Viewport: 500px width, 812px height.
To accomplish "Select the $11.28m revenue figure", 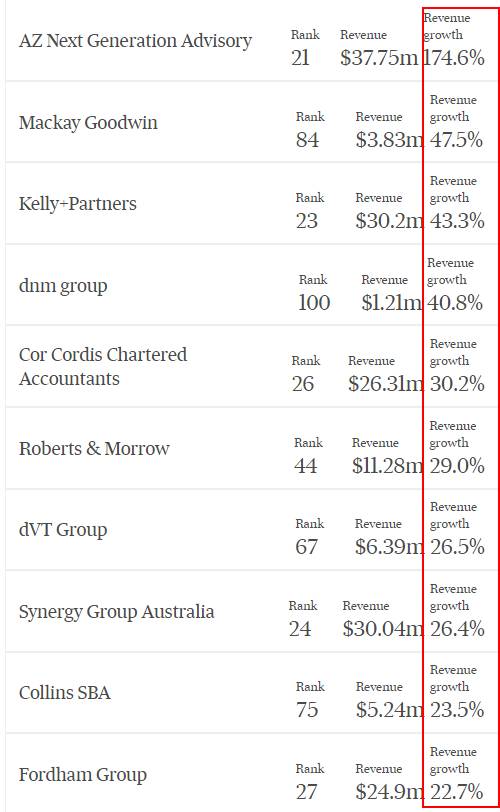I will click(x=388, y=466).
